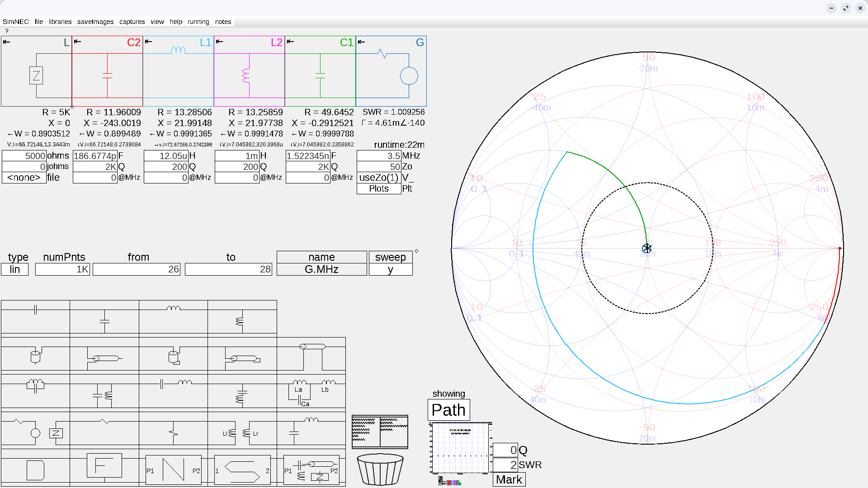The width and height of the screenshot is (868, 488).
Task: Click the trash basket delete icon
Action: click(x=380, y=469)
